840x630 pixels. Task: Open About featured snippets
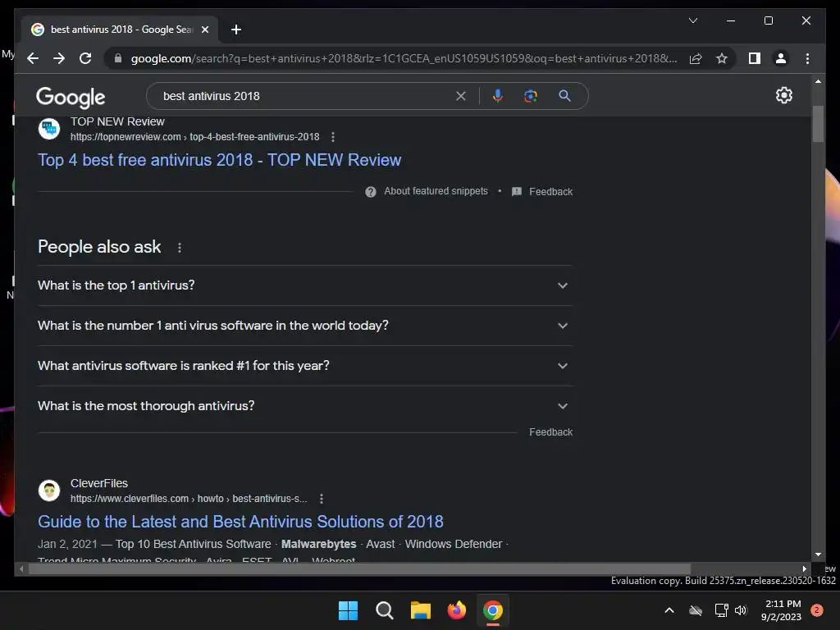427,191
